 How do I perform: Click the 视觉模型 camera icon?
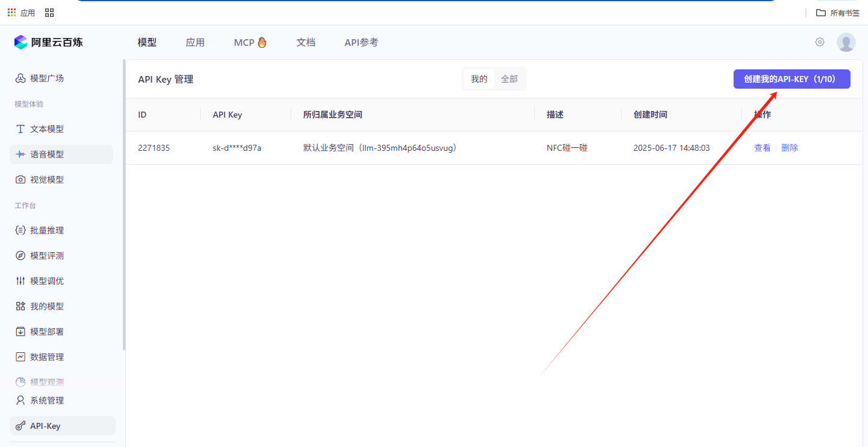tap(20, 180)
